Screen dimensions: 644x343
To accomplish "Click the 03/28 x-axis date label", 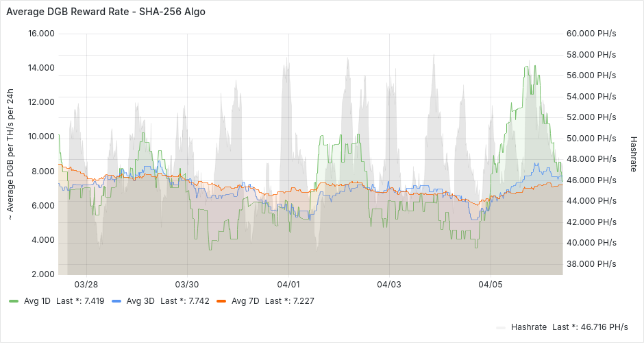I will click(86, 284).
